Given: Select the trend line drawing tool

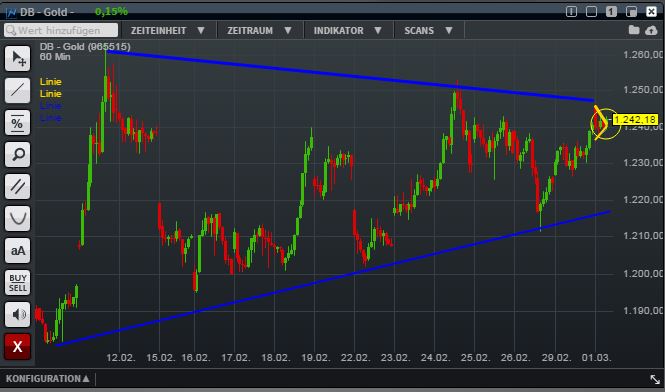Looking at the screenshot, I should tap(17, 90).
